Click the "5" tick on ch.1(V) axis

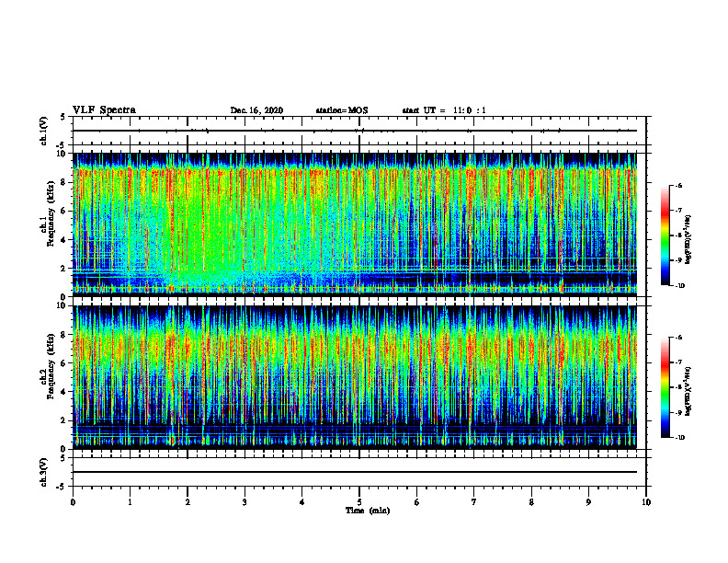pyautogui.click(x=64, y=117)
